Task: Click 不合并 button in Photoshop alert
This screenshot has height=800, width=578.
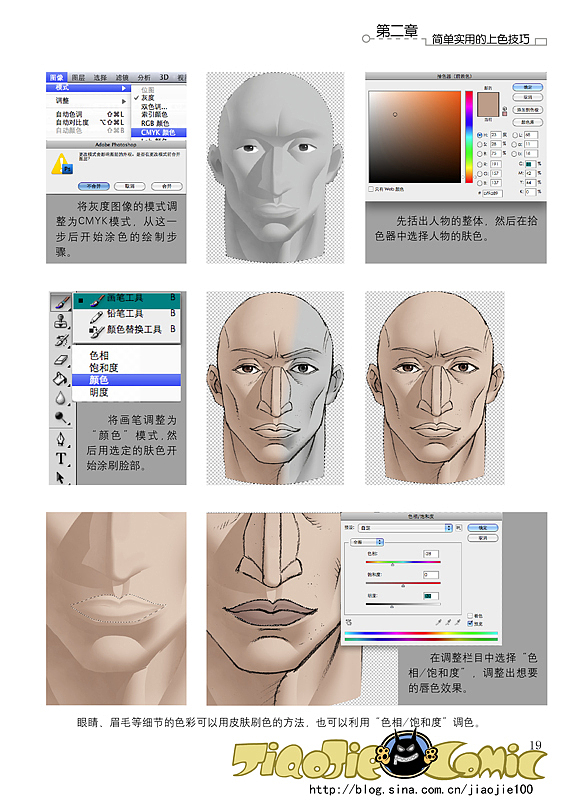Action: (x=94, y=186)
